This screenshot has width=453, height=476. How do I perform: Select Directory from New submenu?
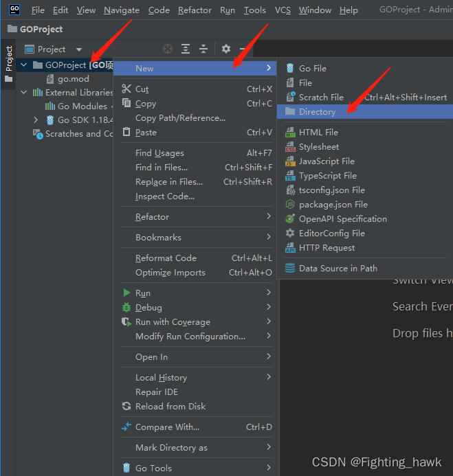(317, 111)
